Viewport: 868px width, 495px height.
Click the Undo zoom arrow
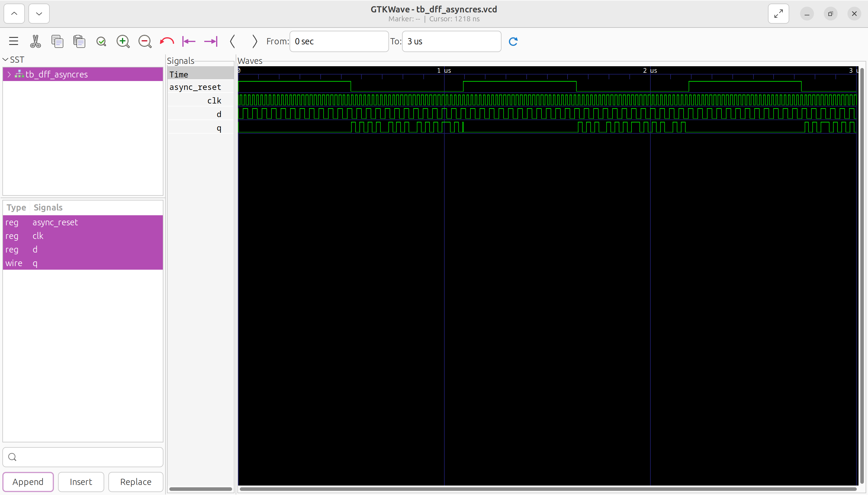pos(167,41)
